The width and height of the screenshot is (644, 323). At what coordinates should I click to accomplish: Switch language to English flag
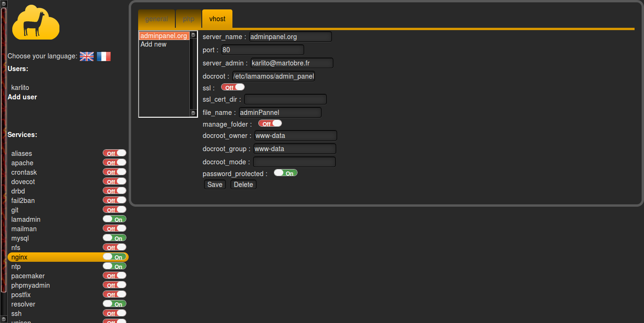pos(87,57)
